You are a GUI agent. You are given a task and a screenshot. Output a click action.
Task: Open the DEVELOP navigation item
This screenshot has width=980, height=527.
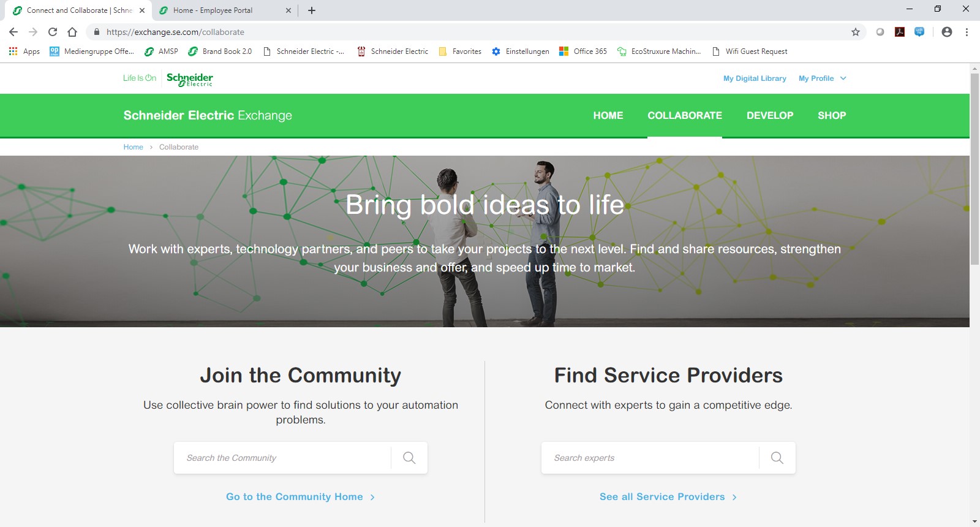[770, 115]
